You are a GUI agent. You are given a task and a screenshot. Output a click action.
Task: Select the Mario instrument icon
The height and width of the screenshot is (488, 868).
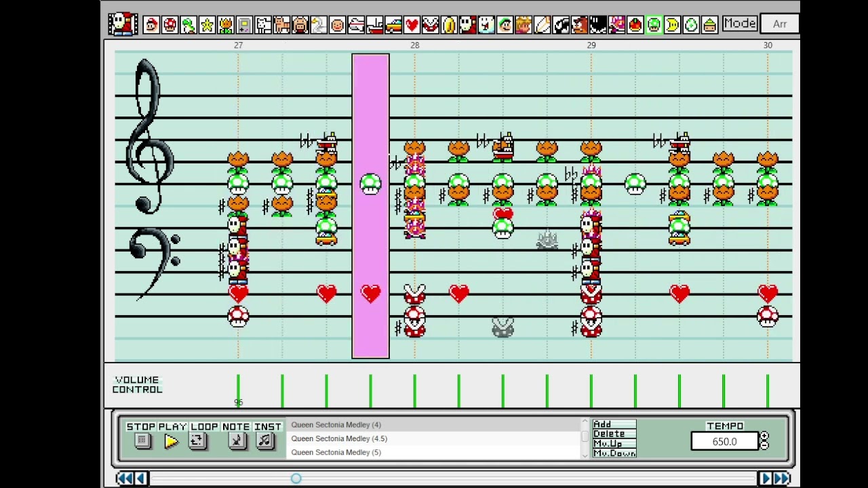(x=151, y=24)
